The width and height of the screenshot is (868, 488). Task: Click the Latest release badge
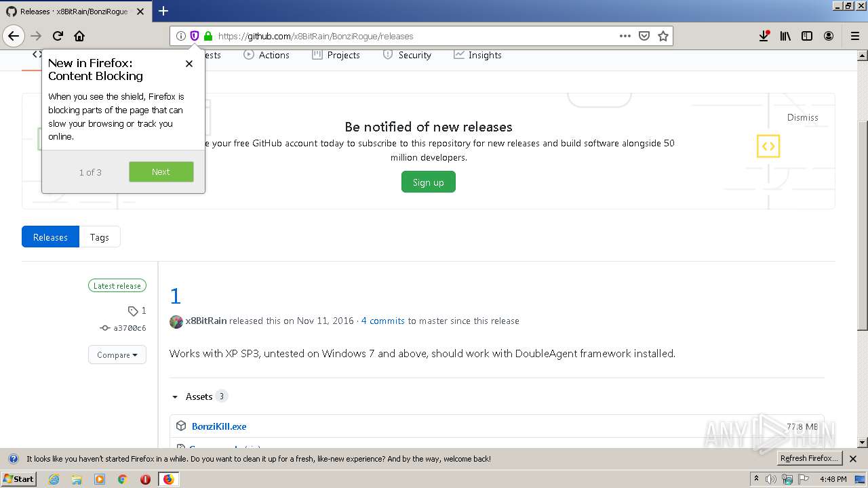tap(117, 286)
